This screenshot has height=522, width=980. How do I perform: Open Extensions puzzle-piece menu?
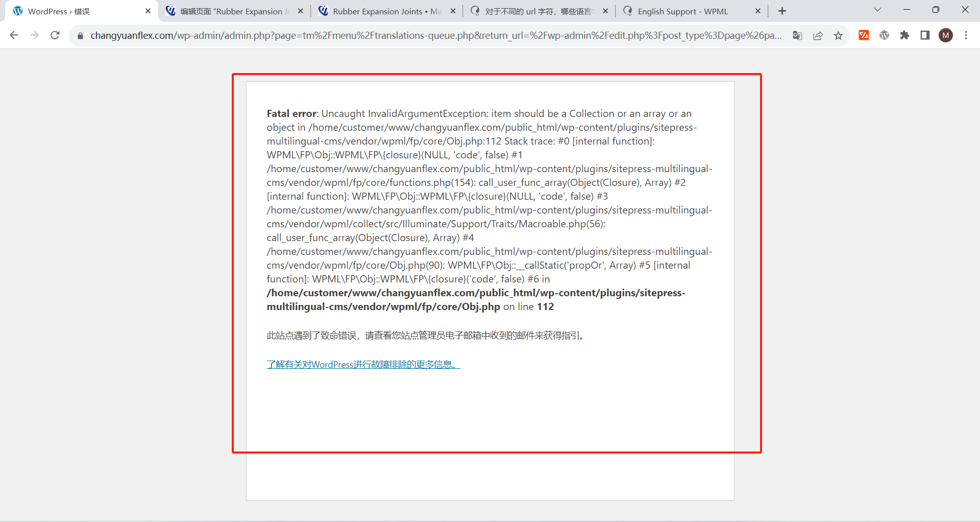click(x=904, y=35)
